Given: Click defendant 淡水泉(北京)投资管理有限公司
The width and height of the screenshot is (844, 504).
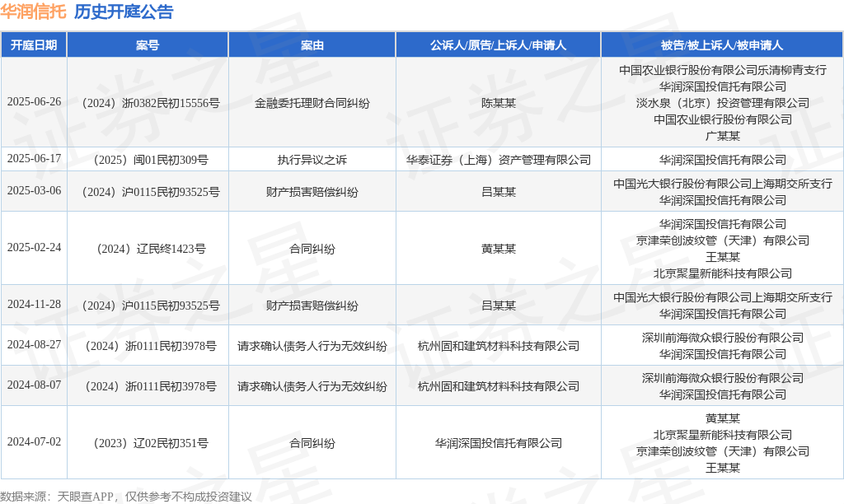Looking at the screenshot, I should (722, 103).
